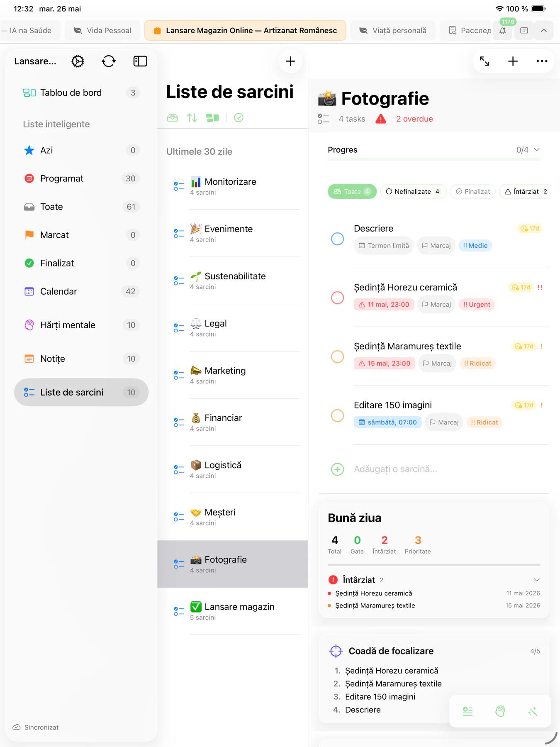Tap the red overdue warning triangle
This screenshot has height=747, width=560.
tap(381, 119)
